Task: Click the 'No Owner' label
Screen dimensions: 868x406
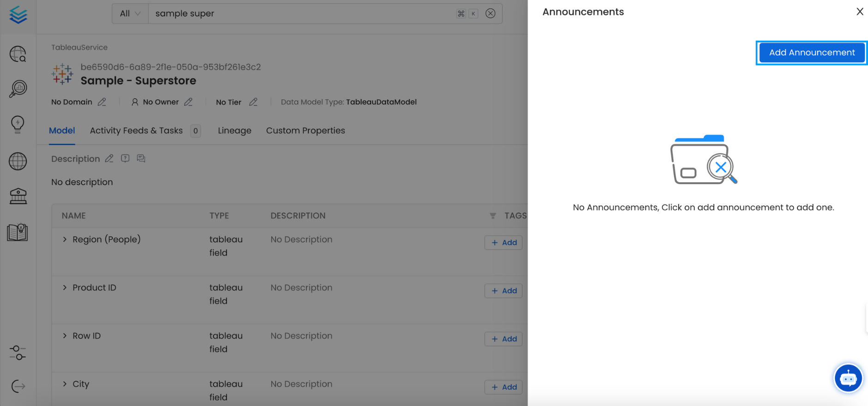Action: pyautogui.click(x=161, y=102)
